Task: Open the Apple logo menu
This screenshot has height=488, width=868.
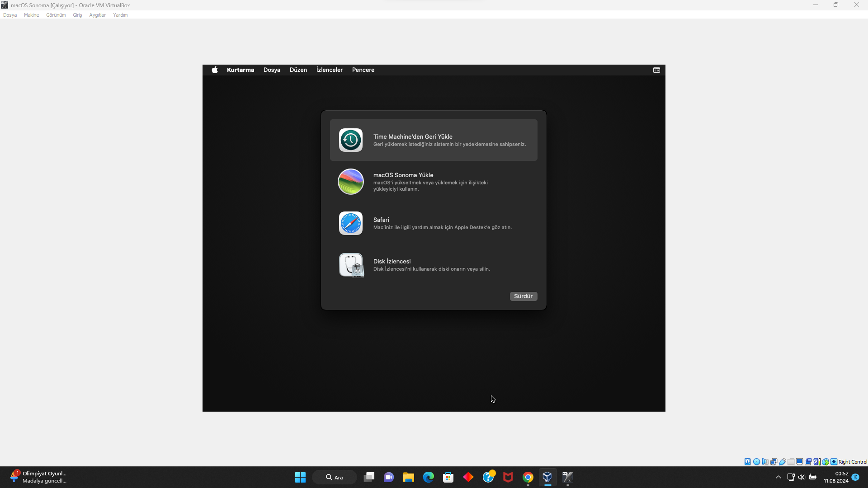Action: coord(215,70)
